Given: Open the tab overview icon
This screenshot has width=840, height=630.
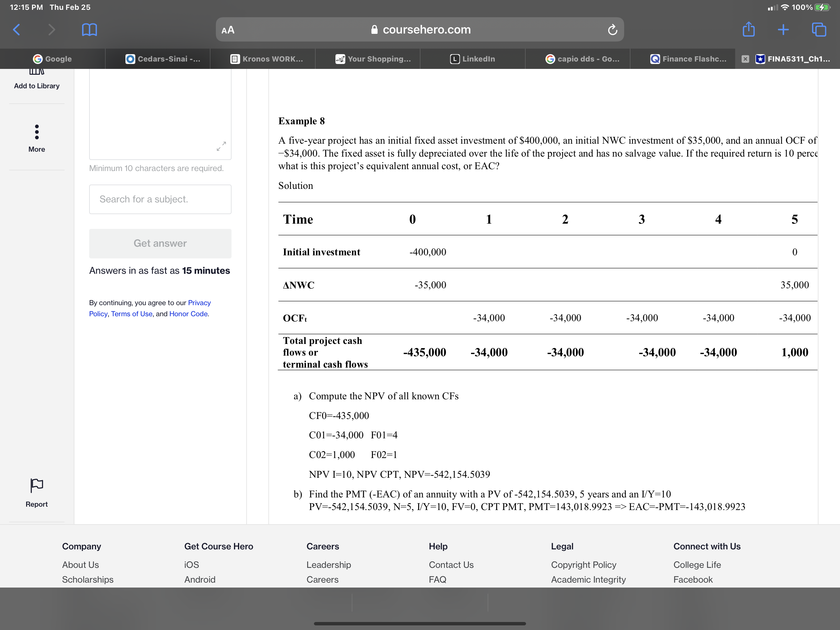Looking at the screenshot, I should click(x=818, y=30).
